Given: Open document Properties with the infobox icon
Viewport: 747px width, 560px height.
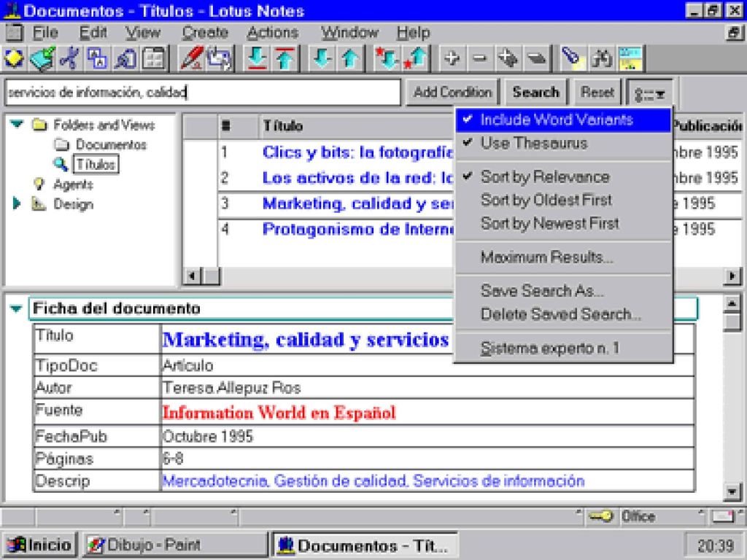Looking at the screenshot, I should pos(155,58).
